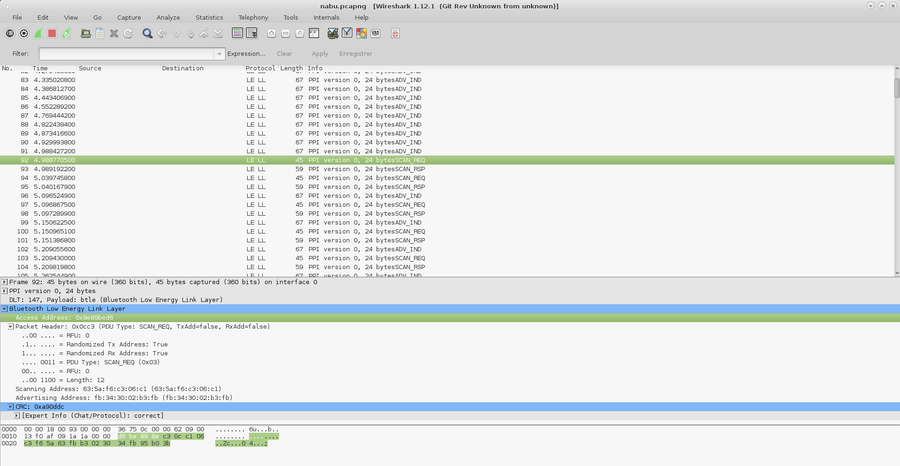900x466 pixels.
Task: Click the Apply filter button
Action: (x=319, y=54)
